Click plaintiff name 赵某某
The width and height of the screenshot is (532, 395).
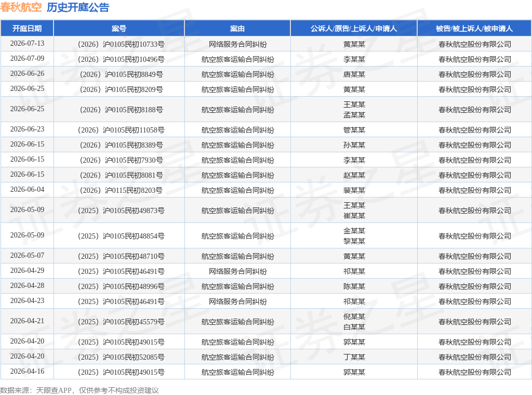(354, 176)
